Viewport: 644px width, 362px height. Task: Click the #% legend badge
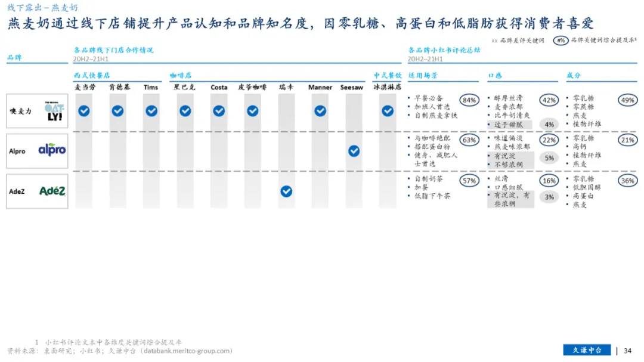tap(561, 41)
